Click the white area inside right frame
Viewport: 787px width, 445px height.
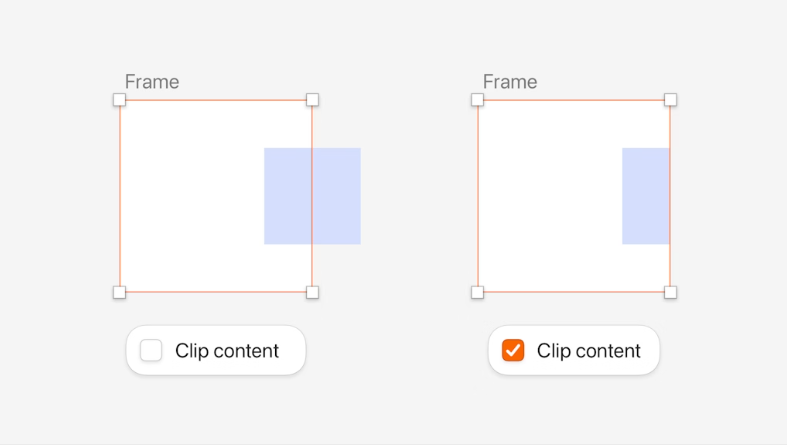coord(550,196)
